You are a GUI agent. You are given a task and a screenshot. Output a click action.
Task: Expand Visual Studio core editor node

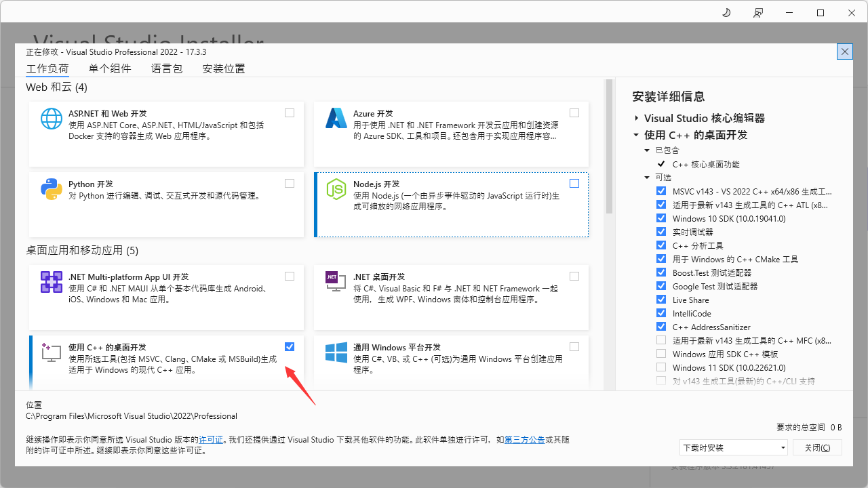(636, 118)
